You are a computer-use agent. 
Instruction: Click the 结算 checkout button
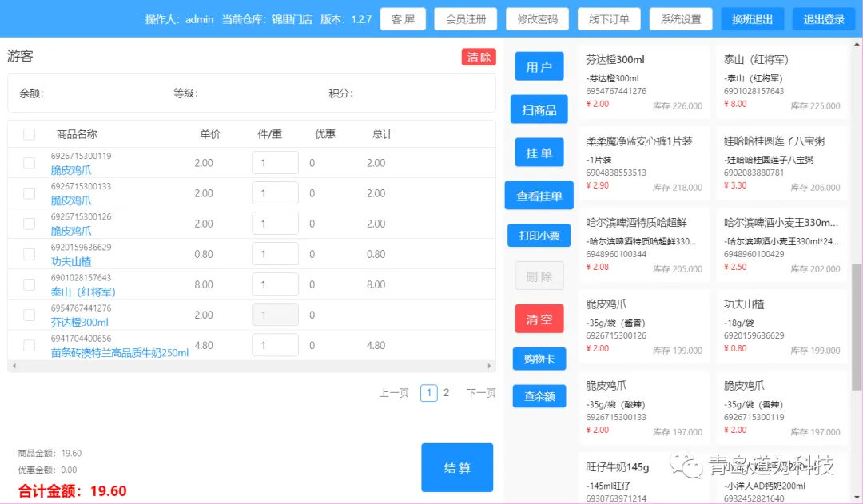coord(457,467)
